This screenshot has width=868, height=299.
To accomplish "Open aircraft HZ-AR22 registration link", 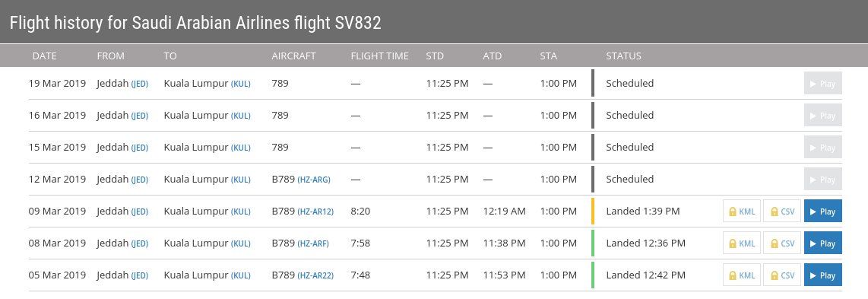I will click(x=315, y=275).
